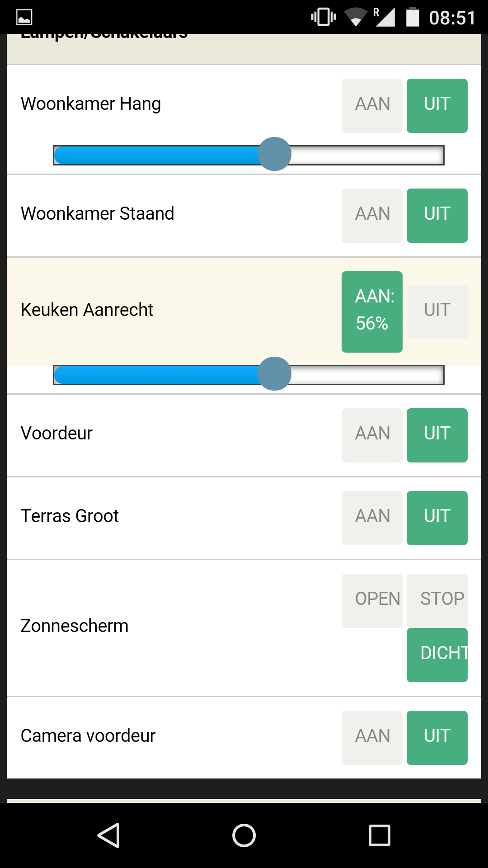This screenshot has width=488, height=868.
Task: Click the AAN: 56% button
Action: coord(372,312)
